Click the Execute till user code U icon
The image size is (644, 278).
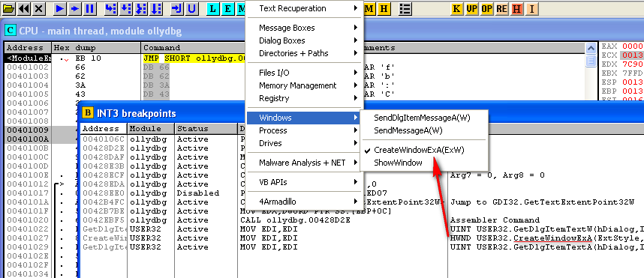192,8
